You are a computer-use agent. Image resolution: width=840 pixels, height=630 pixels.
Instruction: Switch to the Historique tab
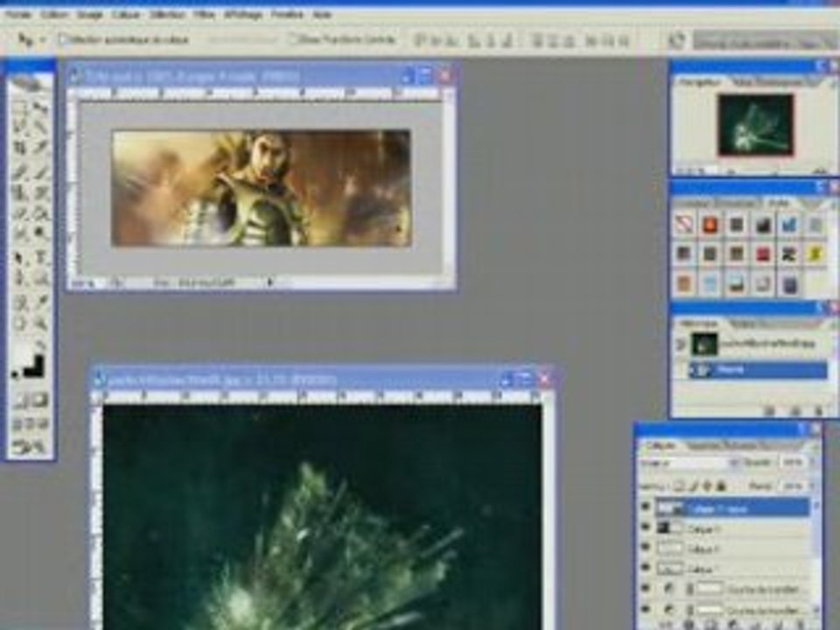[x=698, y=324]
